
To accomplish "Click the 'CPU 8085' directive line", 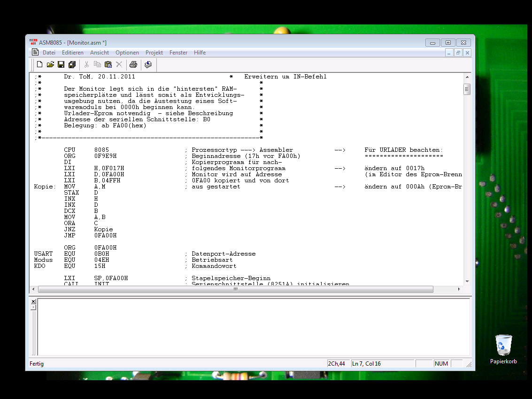I will tap(86, 150).
